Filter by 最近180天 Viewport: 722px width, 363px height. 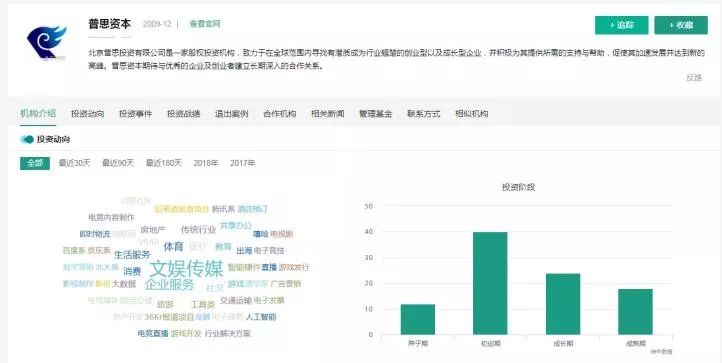pyautogui.click(x=164, y=163)
